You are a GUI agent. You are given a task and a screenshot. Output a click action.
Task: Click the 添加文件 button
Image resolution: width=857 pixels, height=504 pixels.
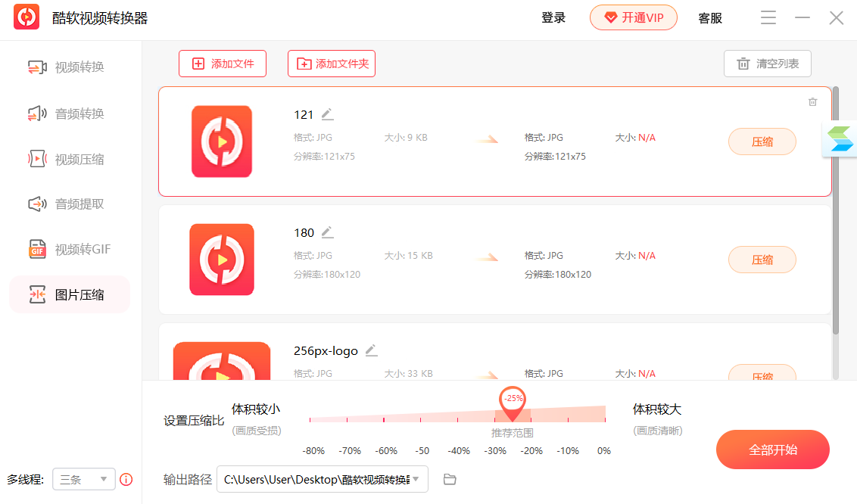pyautogui.click(x=223, y=64)
